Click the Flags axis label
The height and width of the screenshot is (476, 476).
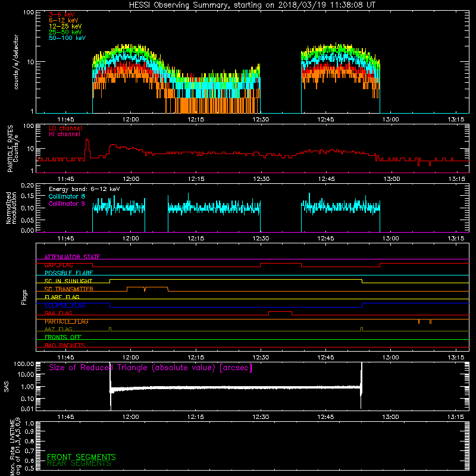tap(24, 297)
